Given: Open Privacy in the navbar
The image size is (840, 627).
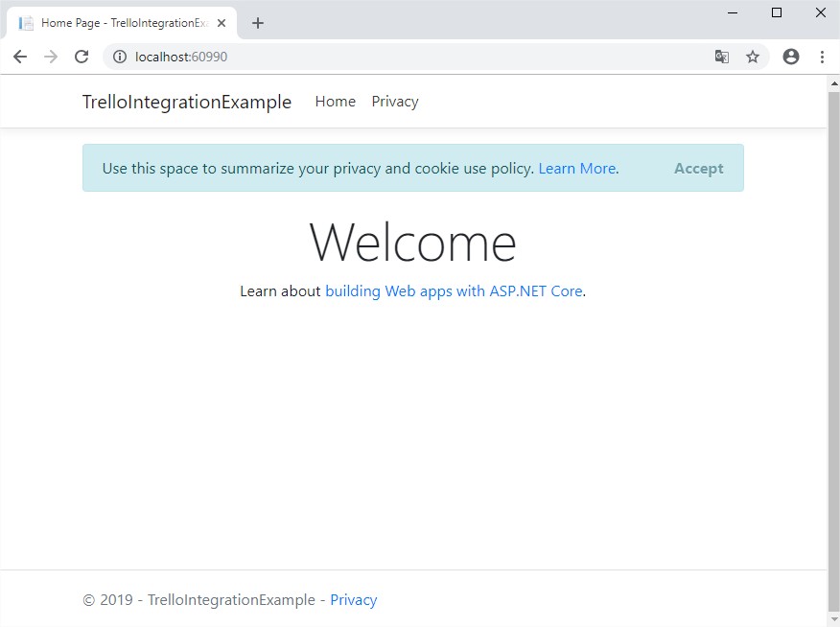Looking at the screenshot, I should click(395, 102).
